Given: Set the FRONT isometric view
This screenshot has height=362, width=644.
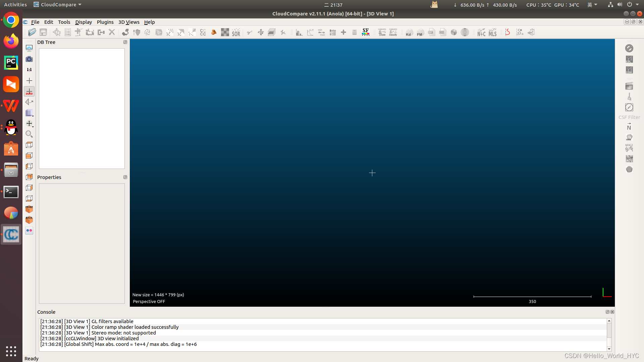Looking at the screenshot, I should pos(29,209).
